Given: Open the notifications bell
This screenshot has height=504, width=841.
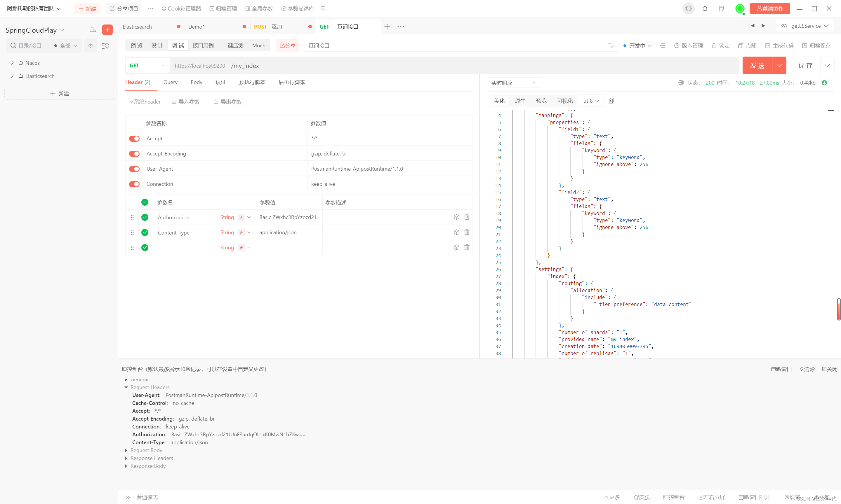Looking at the screenshot, I should pyautogui.click(x=705, y=8).
